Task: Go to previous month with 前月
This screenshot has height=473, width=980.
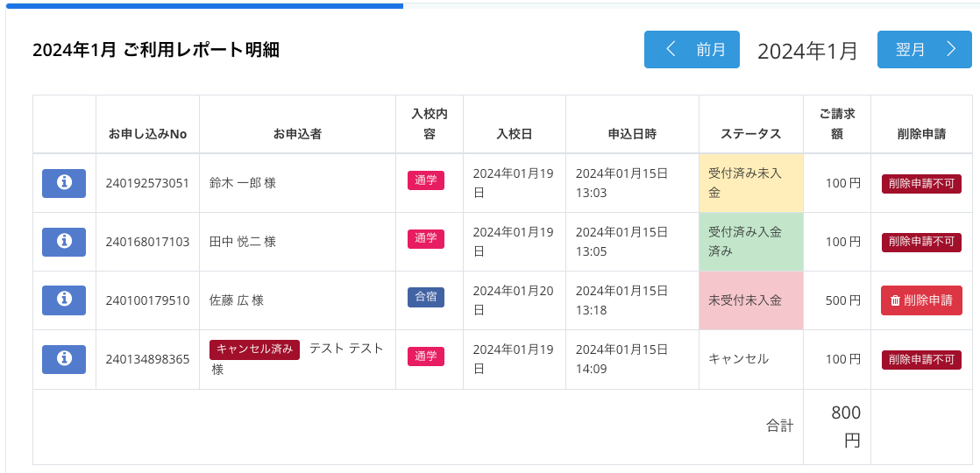Action: pyautogui.click(x=692, y=50)
